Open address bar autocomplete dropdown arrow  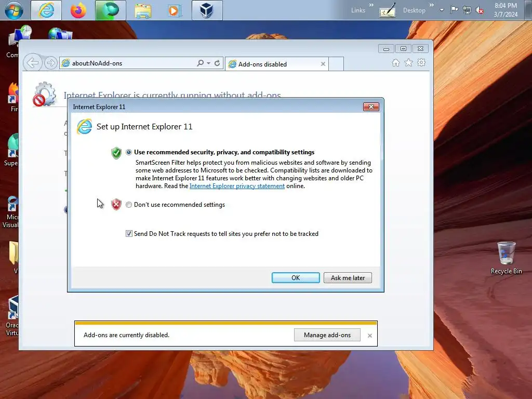[208, 63]
